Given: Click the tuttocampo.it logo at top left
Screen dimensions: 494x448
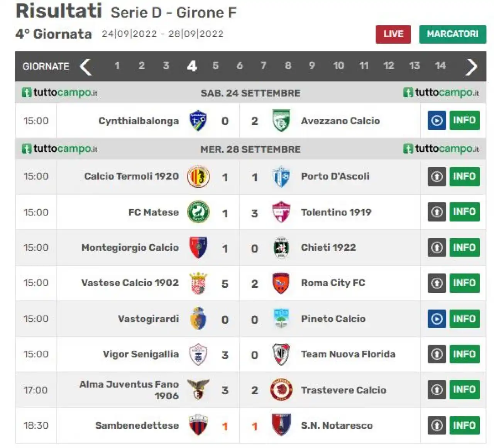Looking at the screenshot, I should tap(59, 93).
